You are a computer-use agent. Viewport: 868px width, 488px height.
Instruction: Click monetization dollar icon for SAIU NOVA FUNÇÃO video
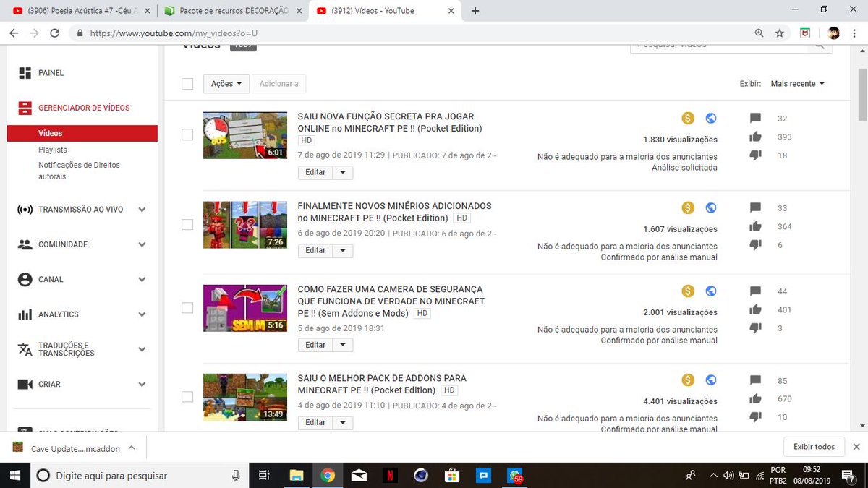point(688,118)
